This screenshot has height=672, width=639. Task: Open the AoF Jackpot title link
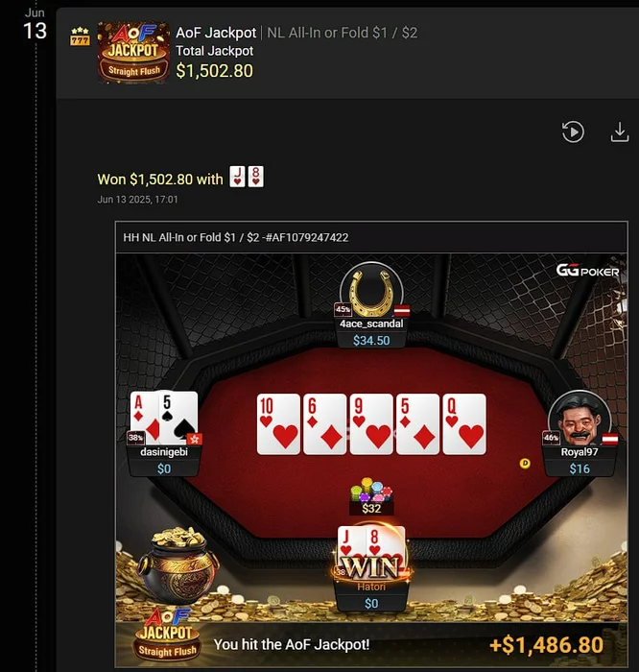[x=216, y=33]
